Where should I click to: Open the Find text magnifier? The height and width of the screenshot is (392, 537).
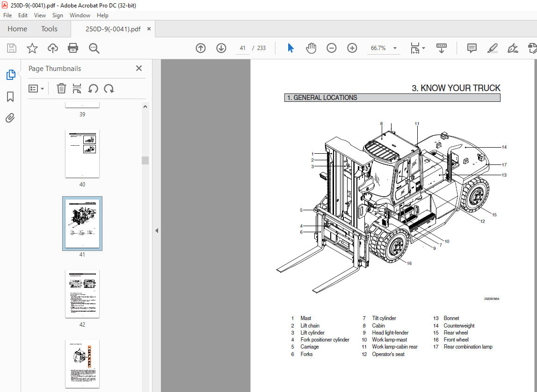[94, 48]
